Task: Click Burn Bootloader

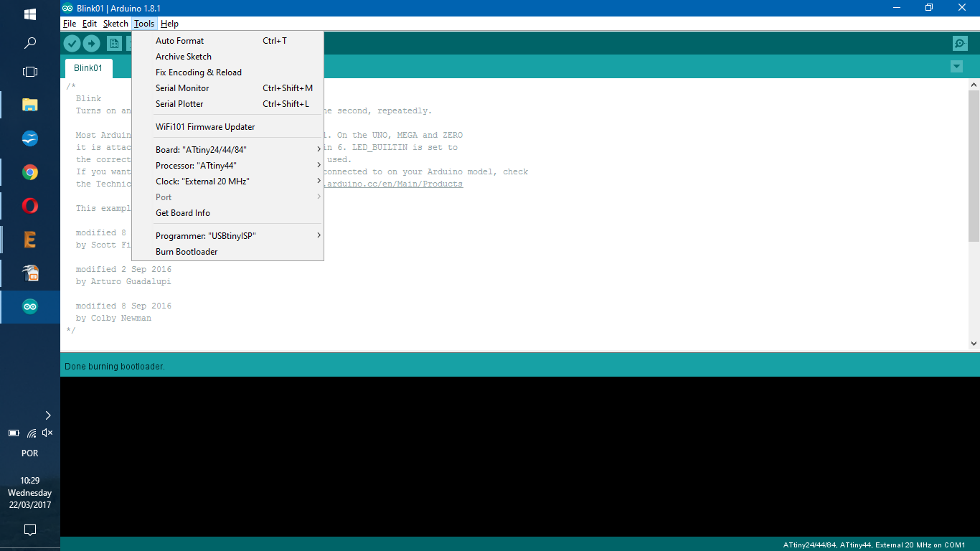Action: click(x=227, y=252)
